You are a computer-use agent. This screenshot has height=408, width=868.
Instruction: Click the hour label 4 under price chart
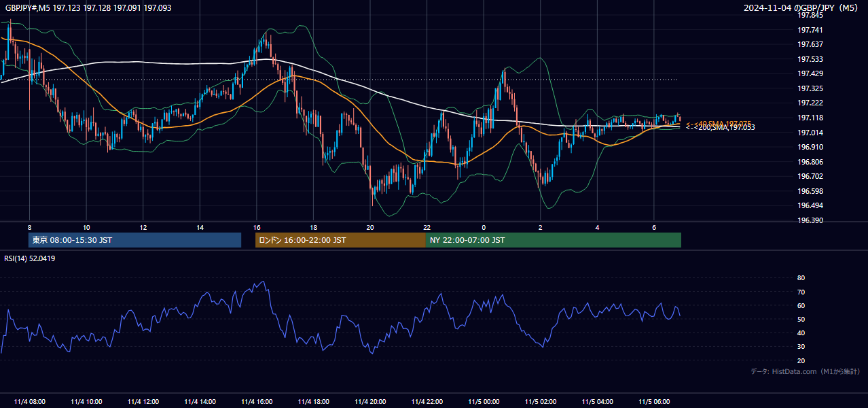pyautogui.click(x=597, y=227)
